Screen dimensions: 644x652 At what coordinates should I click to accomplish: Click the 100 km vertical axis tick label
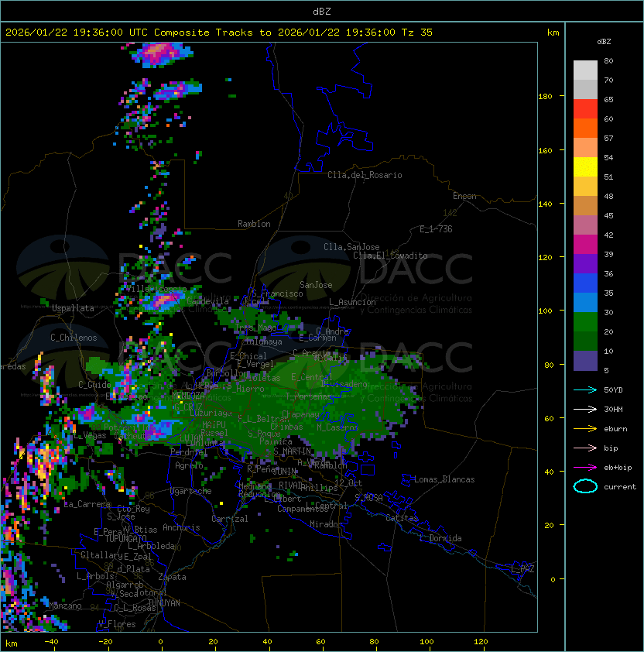coord(545,311)
